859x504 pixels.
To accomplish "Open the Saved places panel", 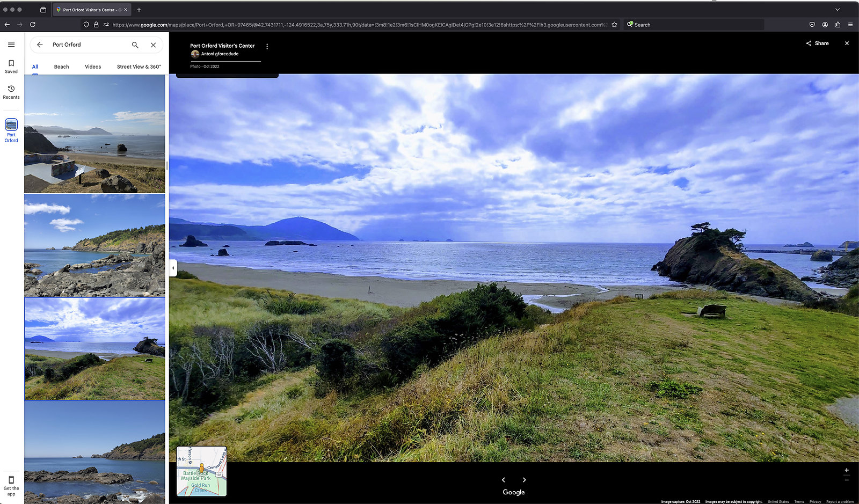I will pos(11,66).
